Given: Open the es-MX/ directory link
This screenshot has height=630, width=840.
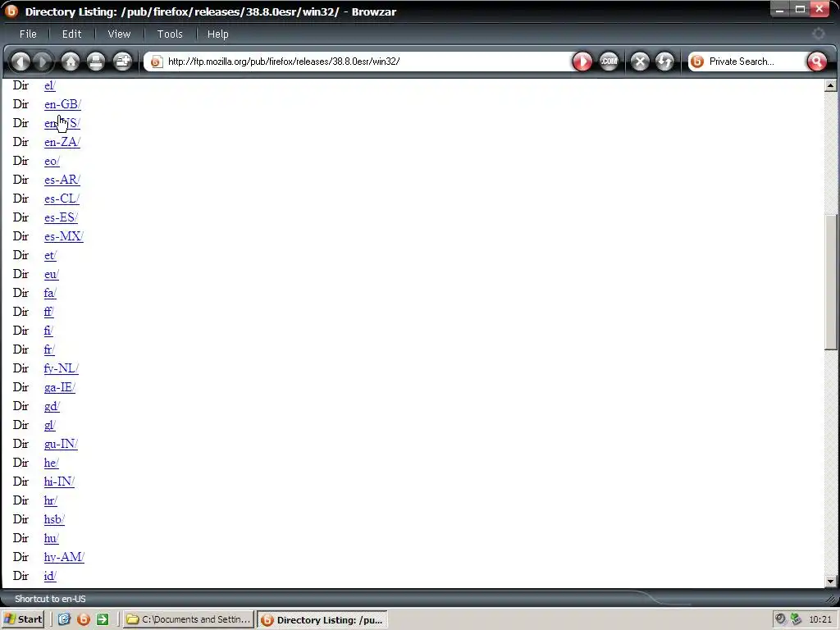Looking at the screenshot, I should (64, 236).
